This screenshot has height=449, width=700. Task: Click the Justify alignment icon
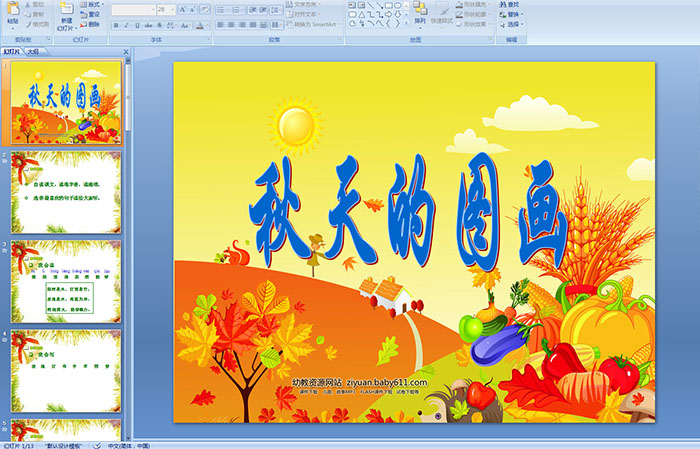point(253,25)
